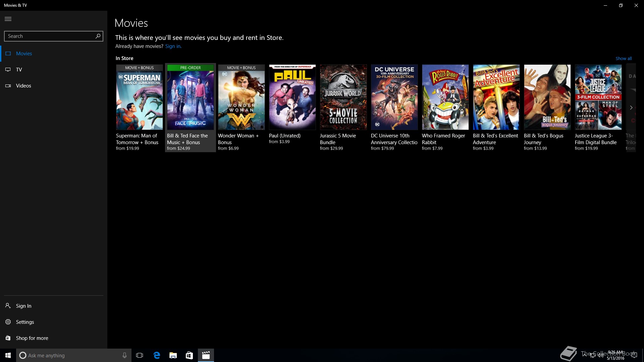Click the 'from $6.99' price text
This screenshot has width=644, height=362.
(228, 148)
